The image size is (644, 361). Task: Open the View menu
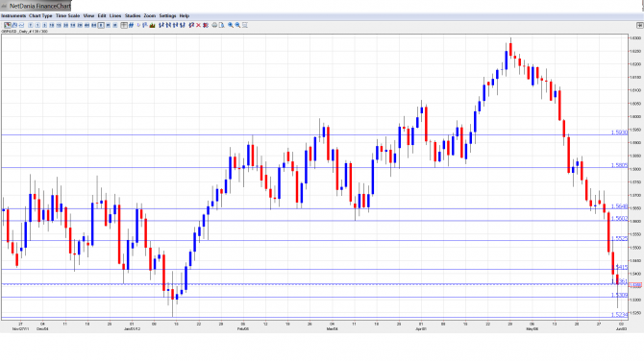point(88,16)
